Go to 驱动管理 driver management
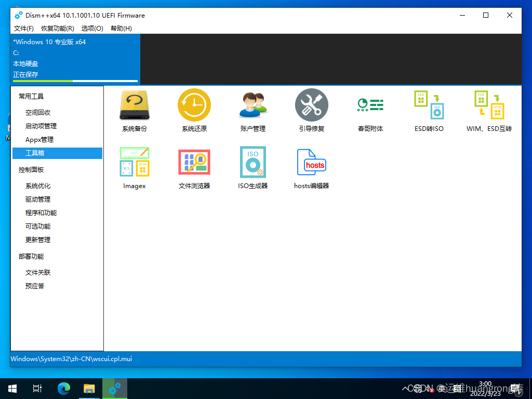This screenshot has height=399, width=532. click(x=37, y=199)
